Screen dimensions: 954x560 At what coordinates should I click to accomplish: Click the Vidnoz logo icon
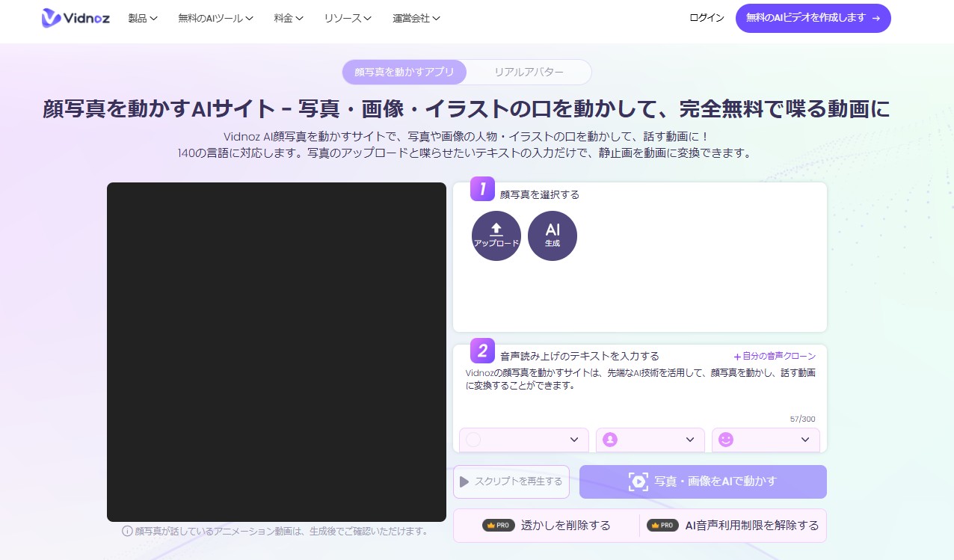click(49, 18)
